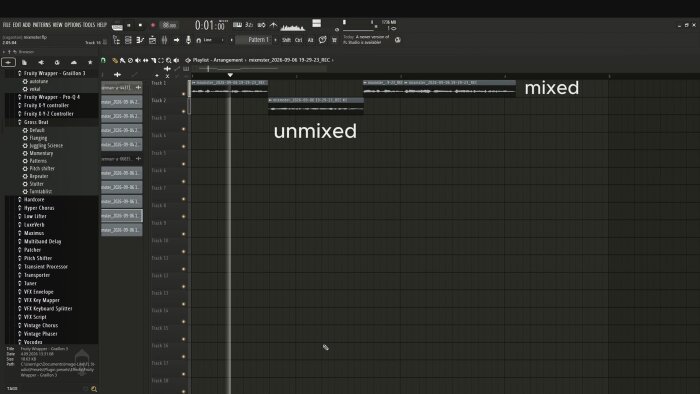
Task: Click the right arrow icon in shortcut toolbar
Action: (x=176, y=40)
